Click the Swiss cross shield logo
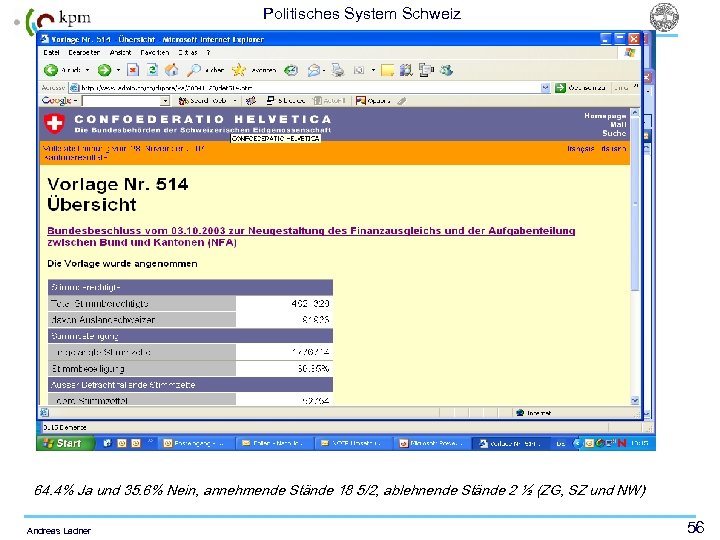This screenshot has height=540, width=720. (54, 124)
